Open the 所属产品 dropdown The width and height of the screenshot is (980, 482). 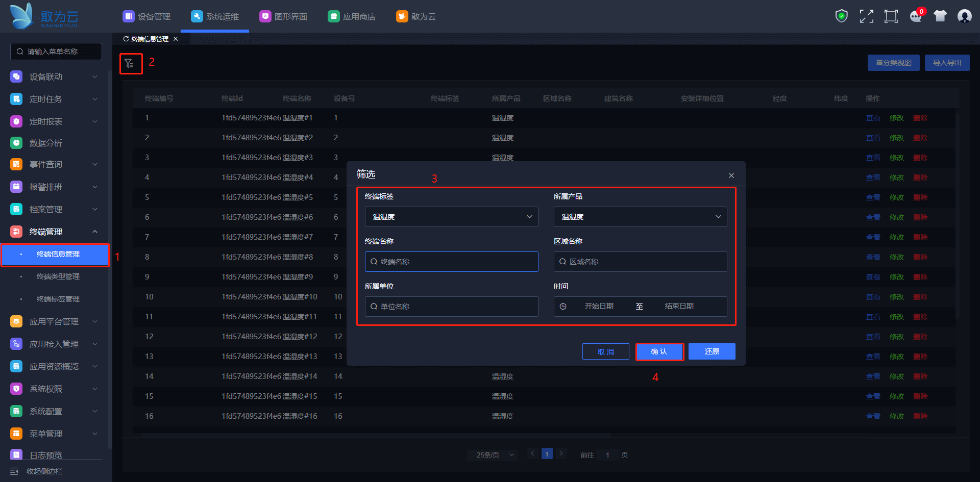(x=640, y=217)
